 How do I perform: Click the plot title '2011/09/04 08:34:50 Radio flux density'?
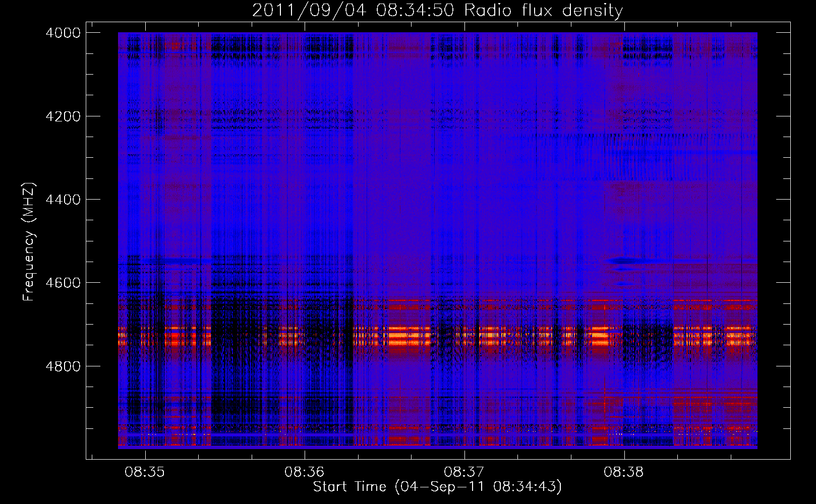437,11
